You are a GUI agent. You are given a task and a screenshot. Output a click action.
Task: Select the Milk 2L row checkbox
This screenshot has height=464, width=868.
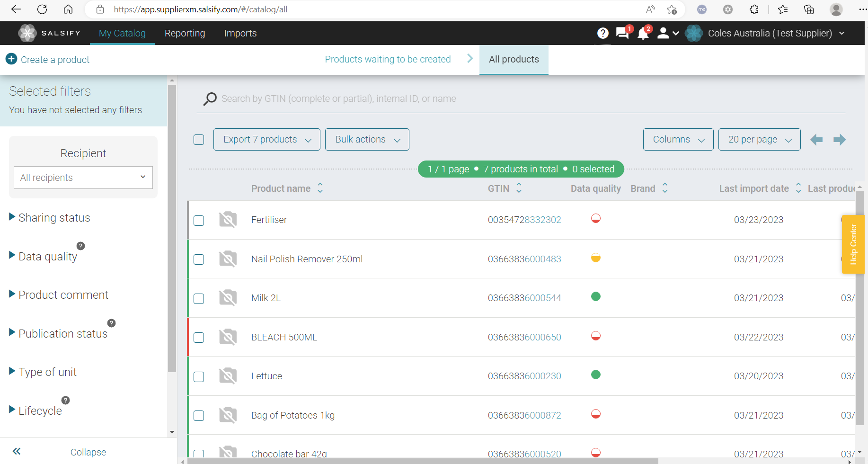click(x=199, y=299)
